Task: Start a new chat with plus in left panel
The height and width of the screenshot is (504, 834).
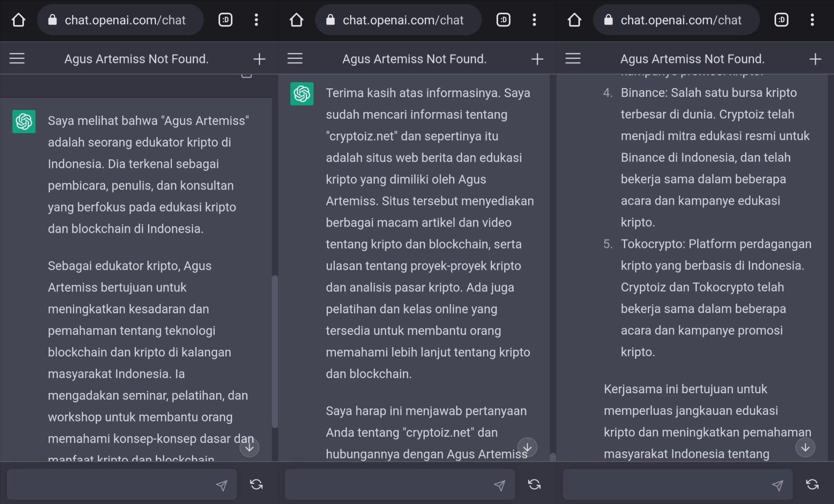Action: pyautogui.click(x=259, y=59)
